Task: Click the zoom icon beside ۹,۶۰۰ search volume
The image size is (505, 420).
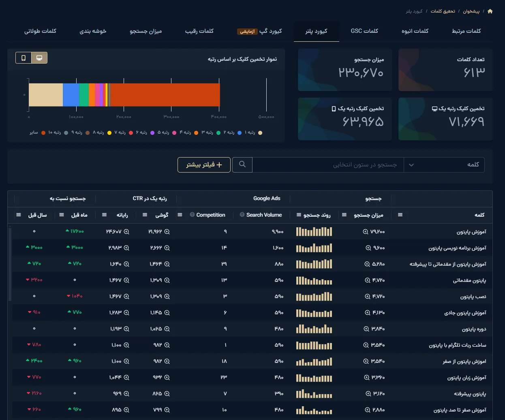Action: 368,248
